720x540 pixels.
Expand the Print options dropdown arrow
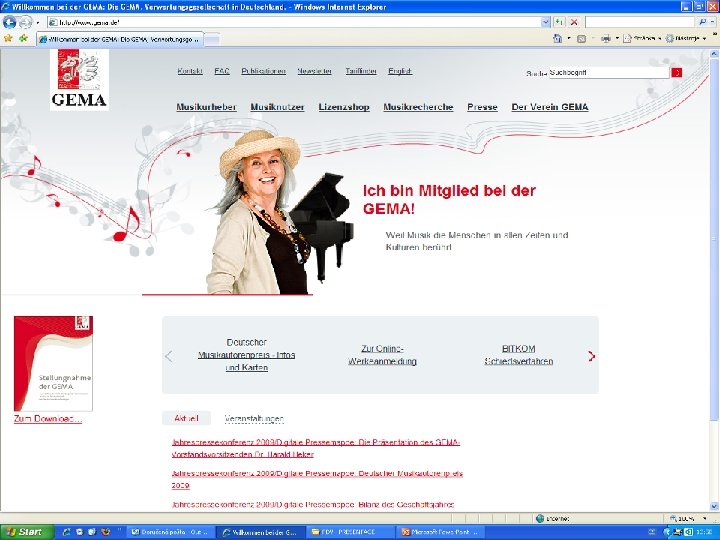[x=617, y=39]
